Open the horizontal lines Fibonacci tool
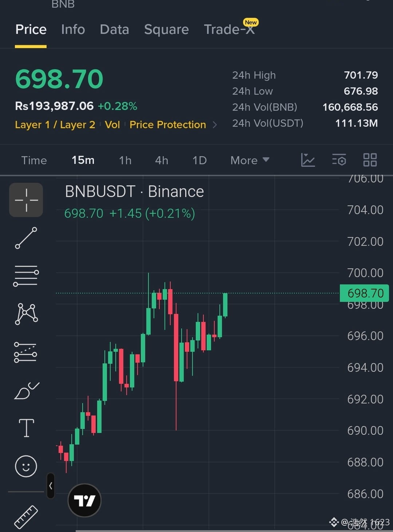Image resolution: width=393 pixels, height=532 pixels. (x=26, y=276)
